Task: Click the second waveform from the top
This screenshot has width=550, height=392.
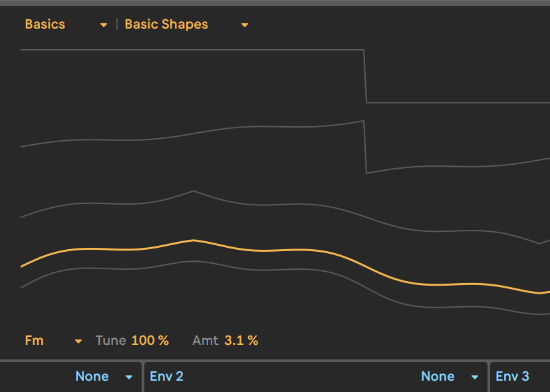Action: point(193,134)
